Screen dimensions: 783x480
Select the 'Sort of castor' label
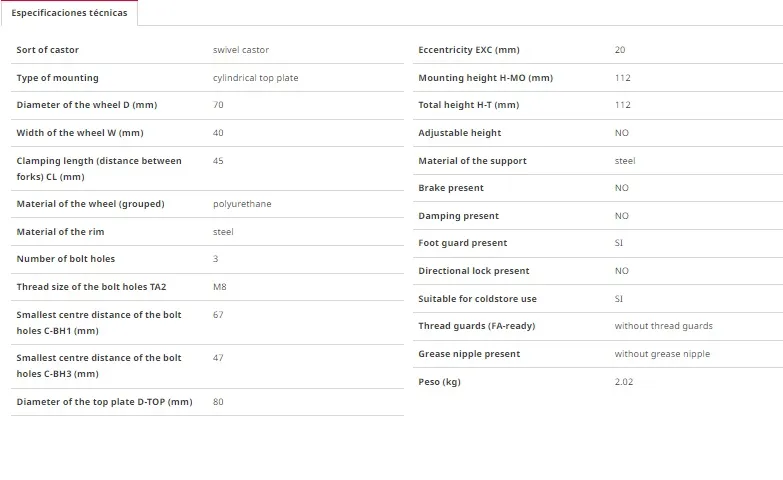tap(47, 50)
